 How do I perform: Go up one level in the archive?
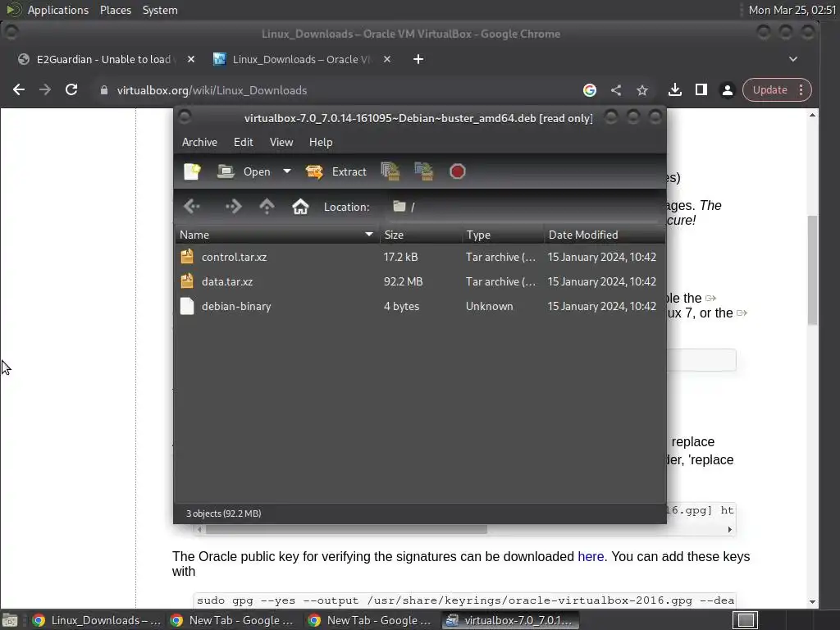(267, 207)
